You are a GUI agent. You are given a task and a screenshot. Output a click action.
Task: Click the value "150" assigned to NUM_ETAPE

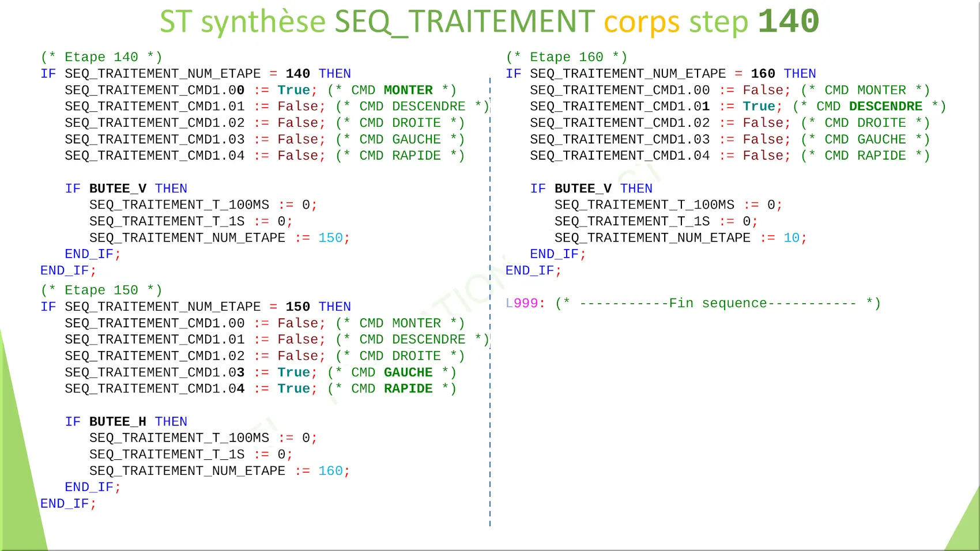tap(330, 237)
